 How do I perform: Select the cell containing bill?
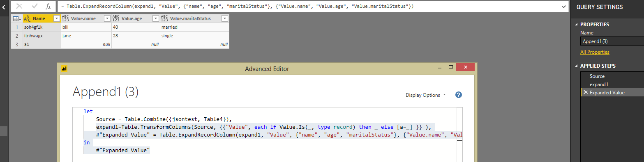click(x=86, y=27)
